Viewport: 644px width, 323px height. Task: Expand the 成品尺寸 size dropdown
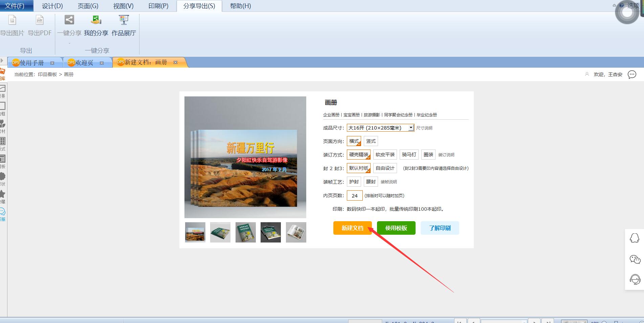[x=410, y=128]
